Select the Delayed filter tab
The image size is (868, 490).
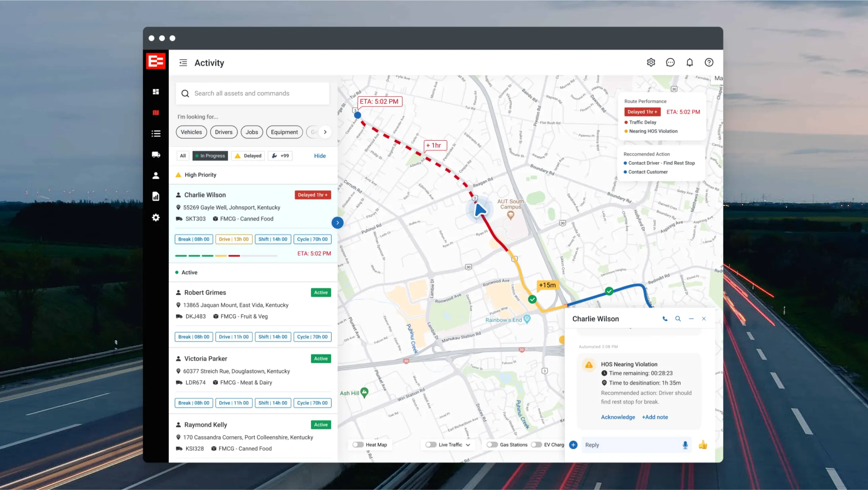pyautogui.click(x=248, y=156)
